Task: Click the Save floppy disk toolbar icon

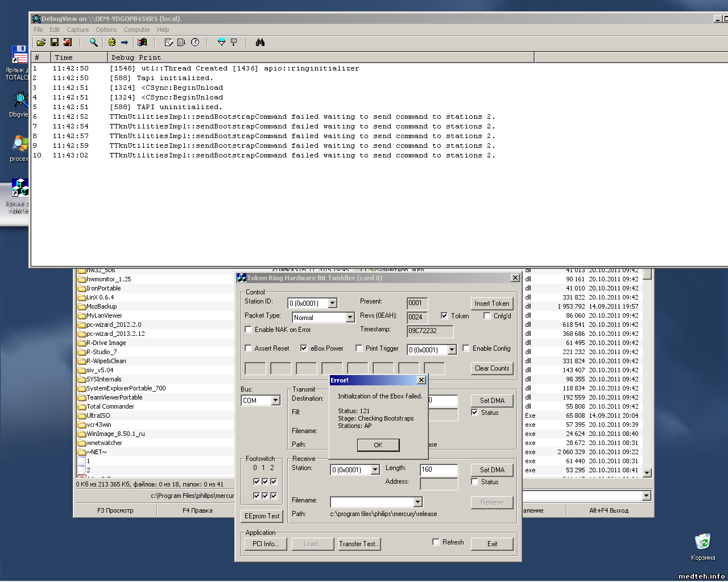Action: pos(55,43)
